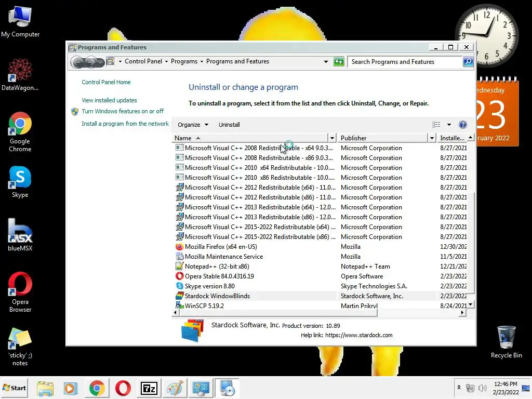
Task: Go forward using navigation forward arrow
Action: [x=91, y=62]
